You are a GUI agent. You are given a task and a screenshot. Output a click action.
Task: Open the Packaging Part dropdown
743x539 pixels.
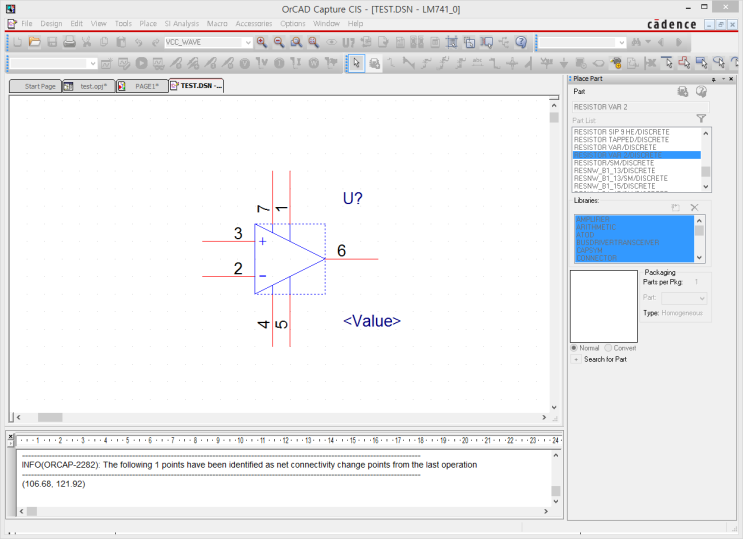pyautogui.click(x=702, y=298)
